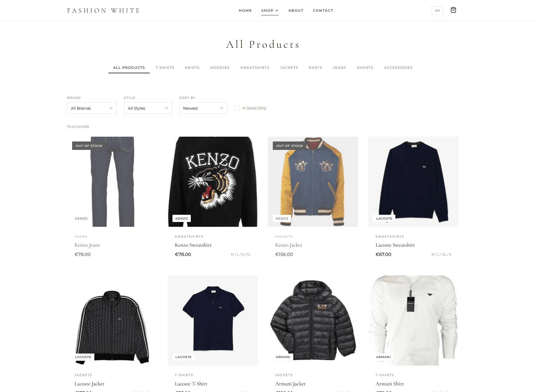This screenshot has width=536, height=392.
Task: Select the T-Shirts category tab
Action: coord(165,68)
